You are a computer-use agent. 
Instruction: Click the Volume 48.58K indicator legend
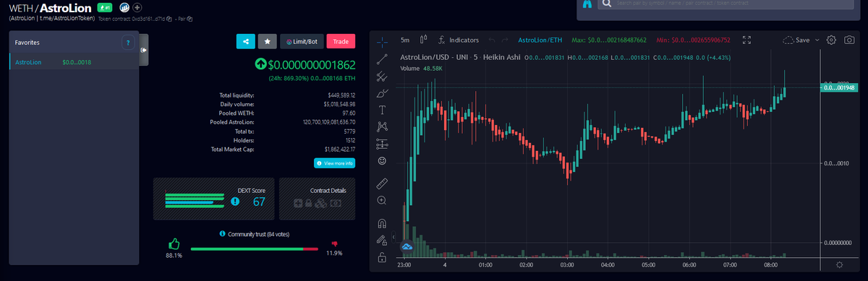pos(422,69)
